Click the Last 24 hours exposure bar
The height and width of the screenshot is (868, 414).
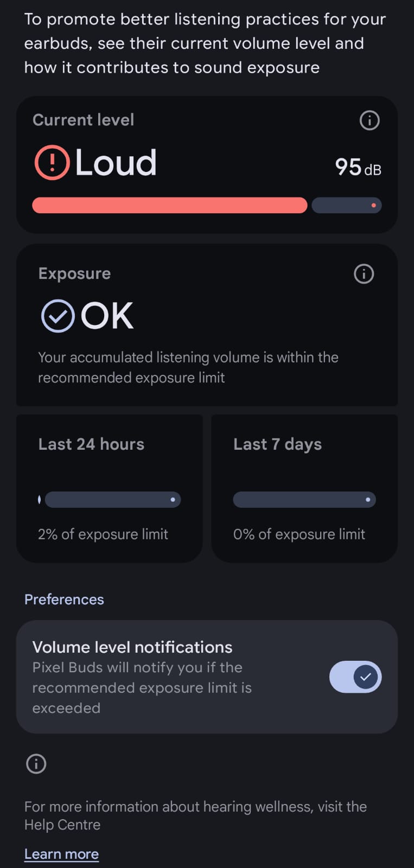(112, 500)
